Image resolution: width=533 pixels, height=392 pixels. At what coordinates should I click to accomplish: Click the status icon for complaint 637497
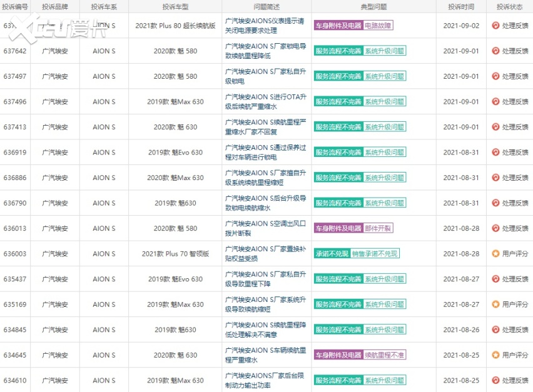click(495, 76)
